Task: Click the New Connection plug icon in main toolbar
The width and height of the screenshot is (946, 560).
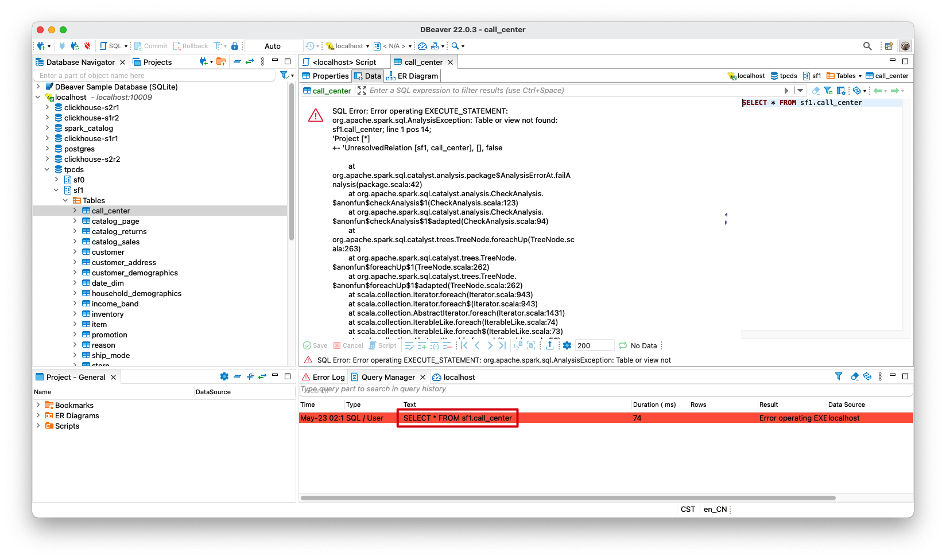Action: point(41,46)
